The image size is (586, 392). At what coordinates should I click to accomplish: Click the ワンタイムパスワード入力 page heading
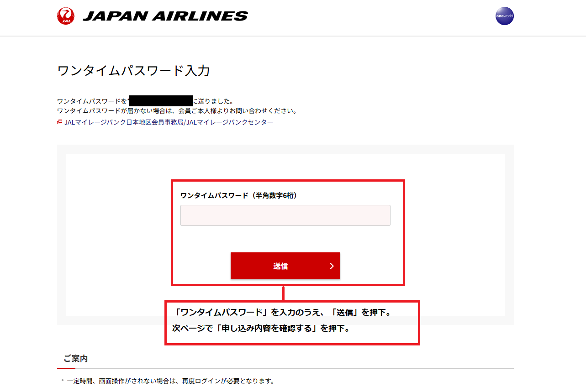click(x=133, y=71)
